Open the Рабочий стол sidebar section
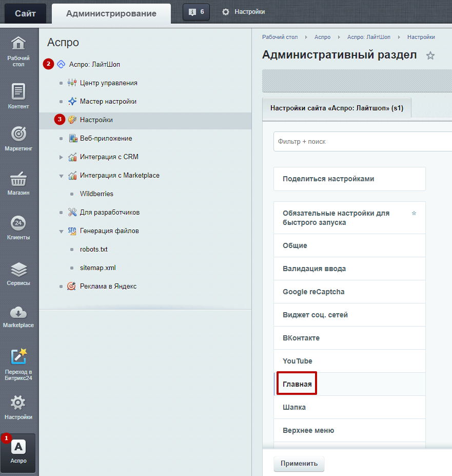The height and width of the screenshot is (476, 452). pos(18,51)
